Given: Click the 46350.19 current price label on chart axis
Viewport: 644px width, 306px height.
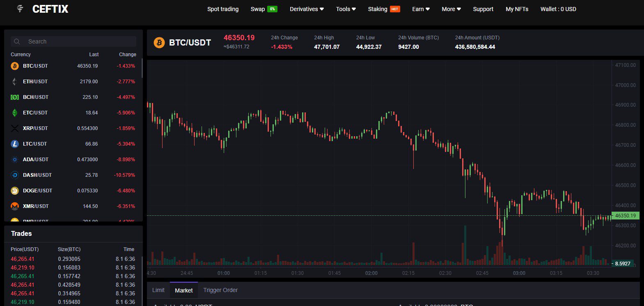Looking at the screenshot, I should point(626,215).
